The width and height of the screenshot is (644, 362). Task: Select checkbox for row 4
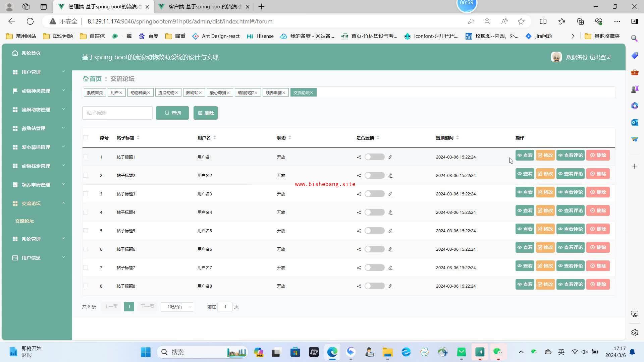click(86, 213)
